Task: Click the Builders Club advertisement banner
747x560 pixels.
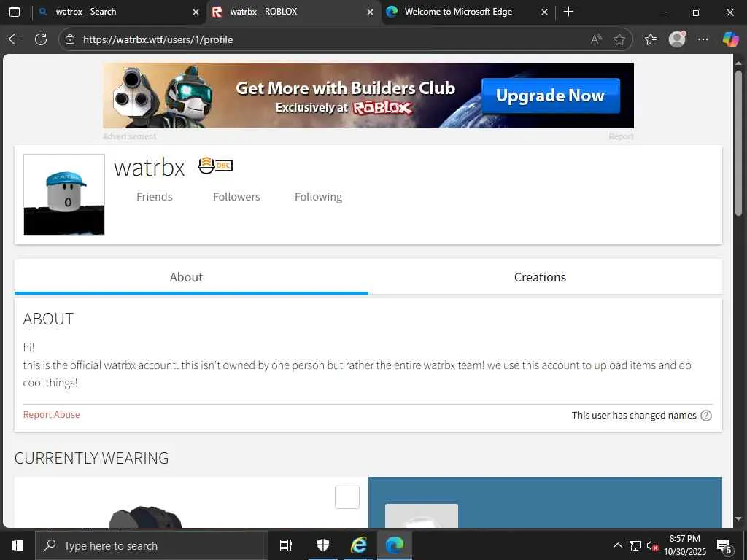Action: 368,96
